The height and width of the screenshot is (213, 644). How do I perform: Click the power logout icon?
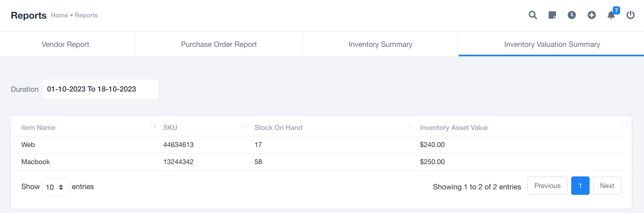coord(630,15)
